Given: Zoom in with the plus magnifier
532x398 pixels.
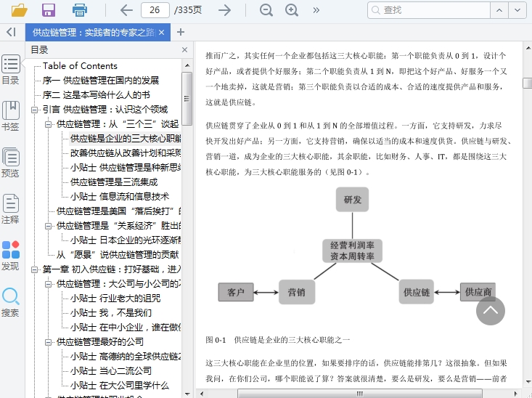Looking at the screenshot, I should 292,10.
